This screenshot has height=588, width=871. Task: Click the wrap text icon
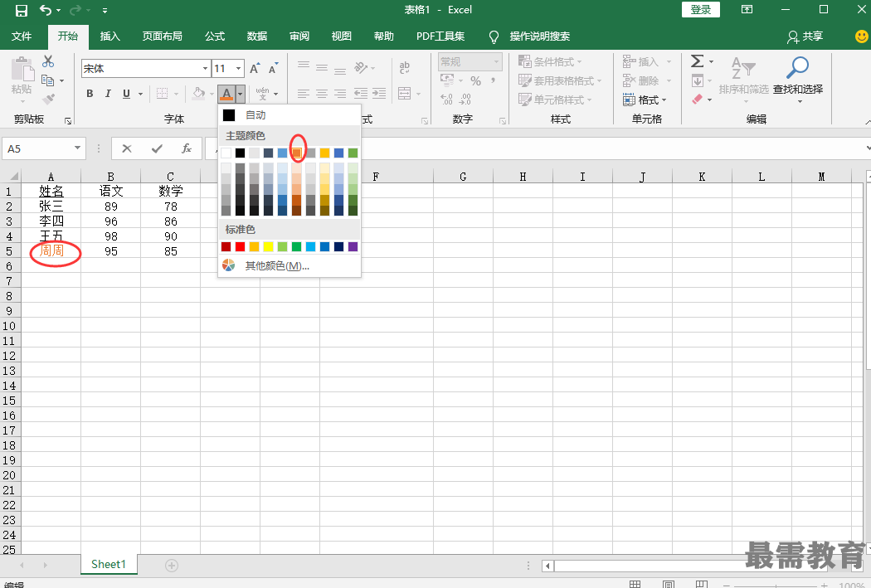click(405, 68)
